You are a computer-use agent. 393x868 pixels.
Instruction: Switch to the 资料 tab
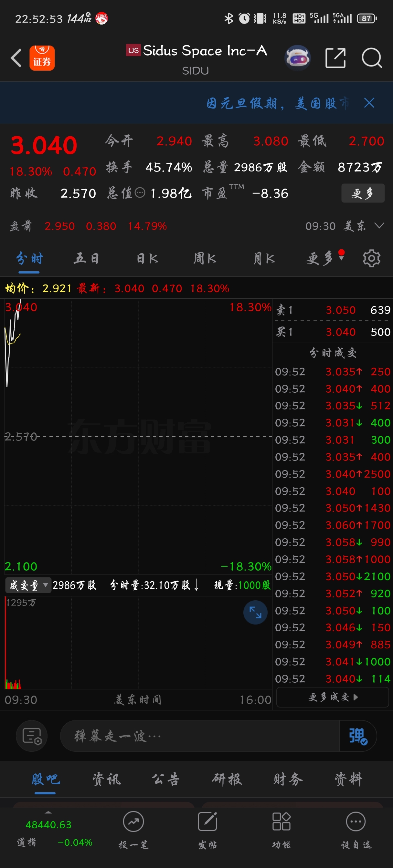tap(348, 780)
